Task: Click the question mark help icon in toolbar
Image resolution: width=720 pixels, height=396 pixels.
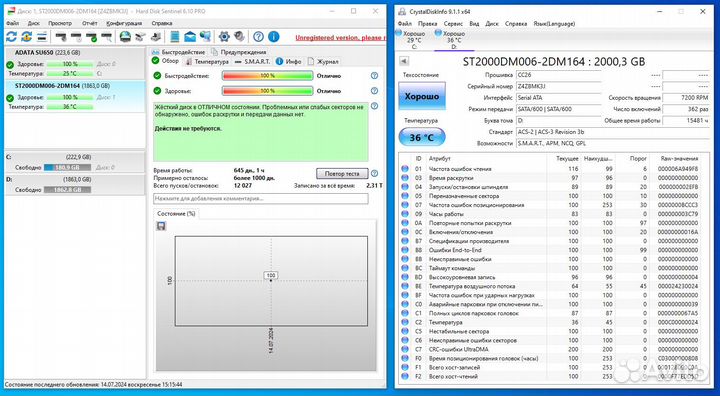Action: (259, 37)
